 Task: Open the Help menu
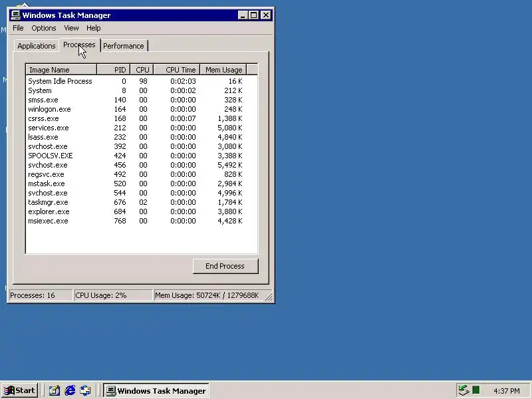coord(93,28)
